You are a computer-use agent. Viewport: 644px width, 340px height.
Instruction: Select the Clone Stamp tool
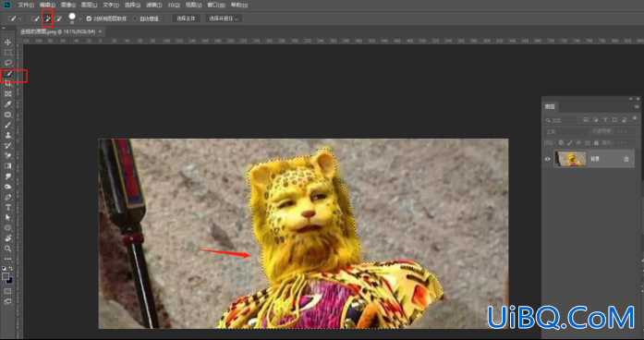click(7, 135)
